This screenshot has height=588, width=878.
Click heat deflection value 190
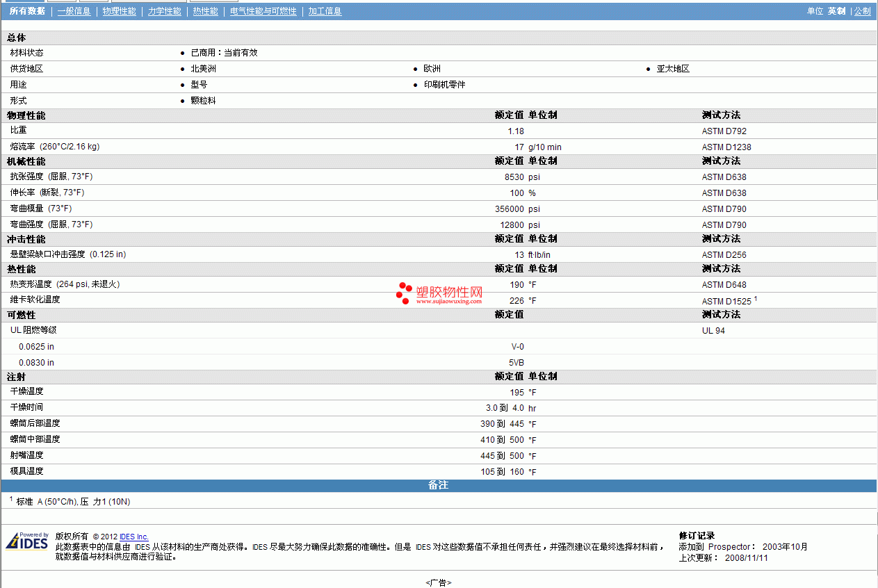(x=517, y=284)
